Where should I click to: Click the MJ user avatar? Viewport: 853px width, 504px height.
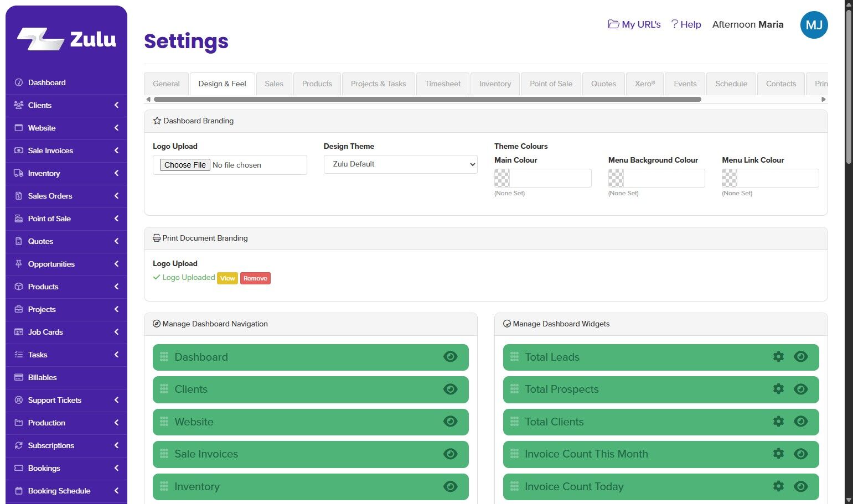(814, 25)
